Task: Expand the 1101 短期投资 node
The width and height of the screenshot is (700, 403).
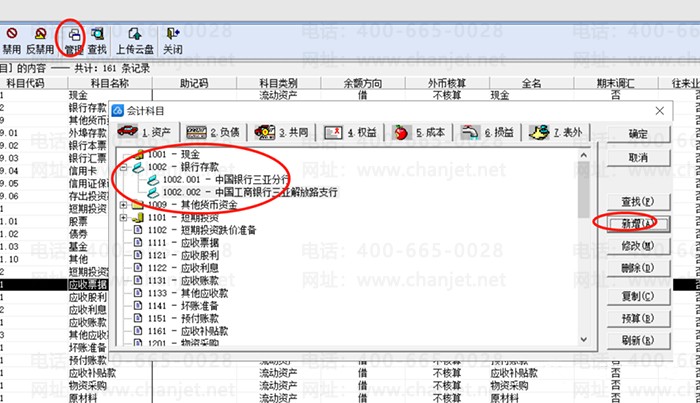Action: tap(123, 217)
